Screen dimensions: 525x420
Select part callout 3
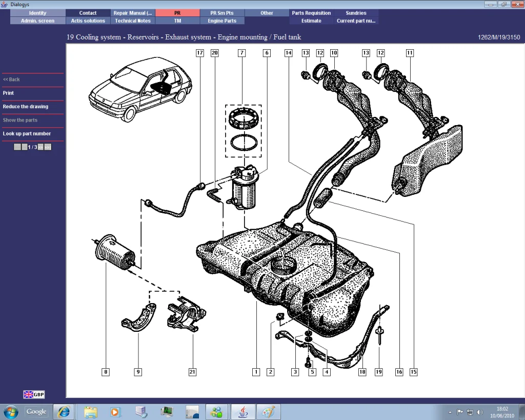tap(295, 372)
